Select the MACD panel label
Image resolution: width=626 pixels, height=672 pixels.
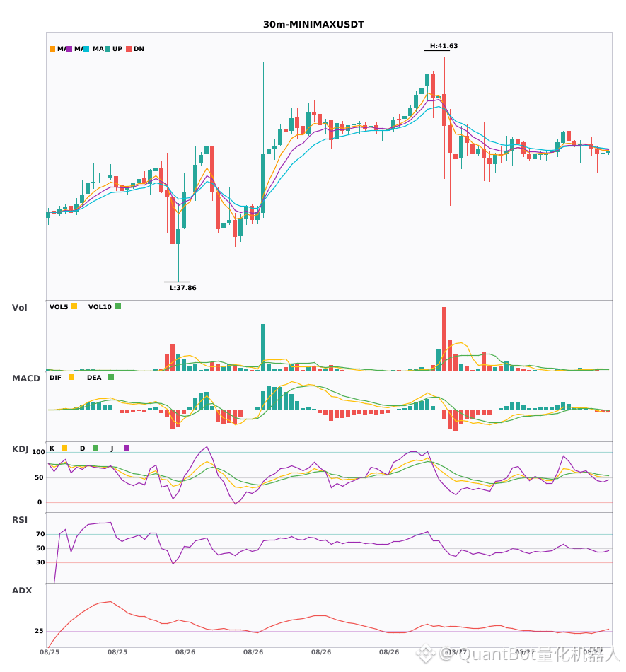click(25, 378)
